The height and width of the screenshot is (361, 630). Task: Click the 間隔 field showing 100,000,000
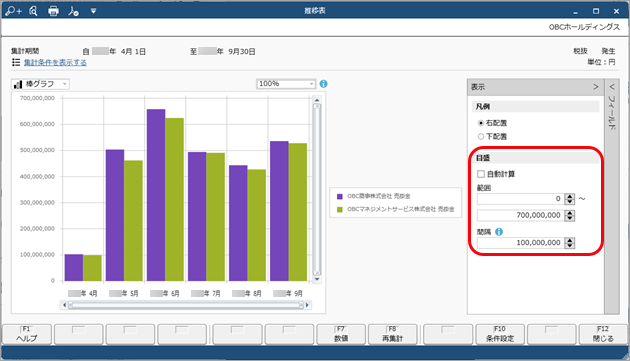coord(521,243)
